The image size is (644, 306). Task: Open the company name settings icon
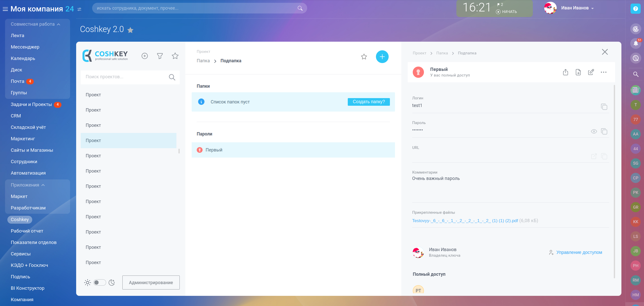pos(79,9)
